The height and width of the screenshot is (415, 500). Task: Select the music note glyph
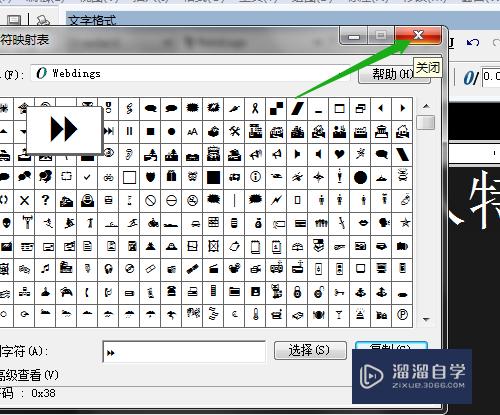coord(45,269)
